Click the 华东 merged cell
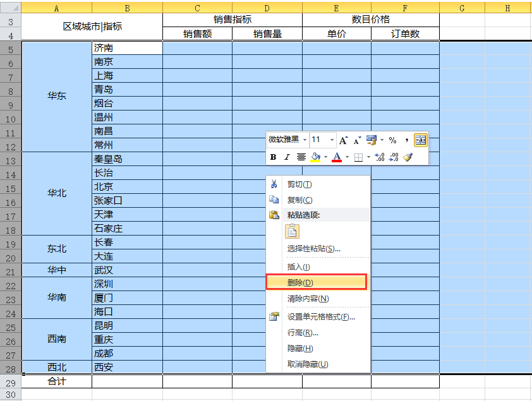The width and height of the screenshot is (532, 401). [x=56, y=96]
